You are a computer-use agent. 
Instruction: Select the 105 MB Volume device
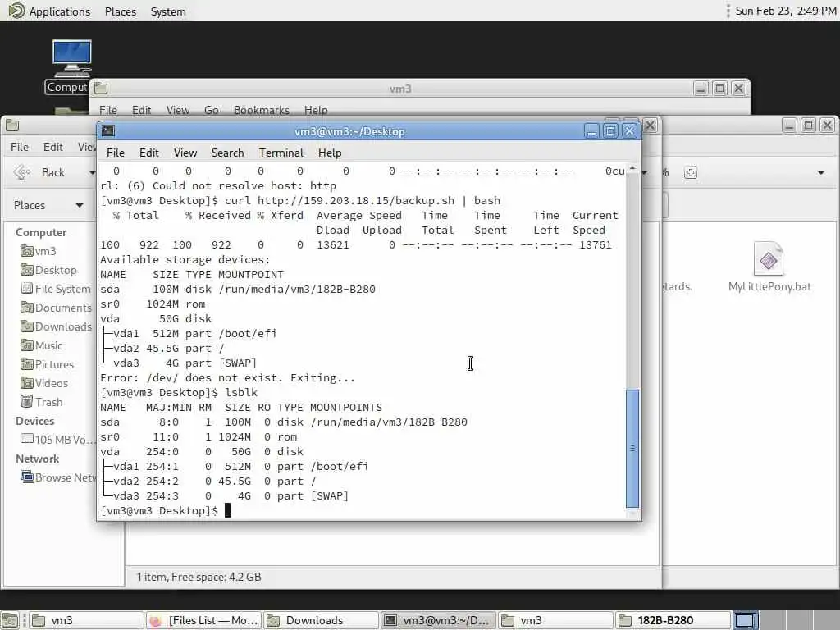coord(58,440)
